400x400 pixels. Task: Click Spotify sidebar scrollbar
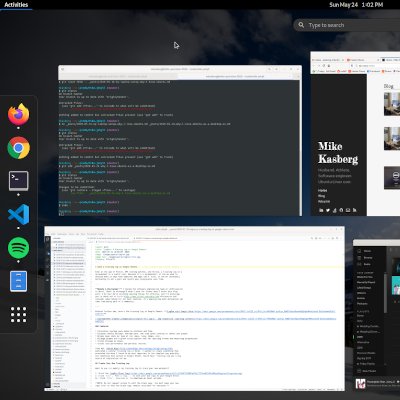click(x=385, y=293)
